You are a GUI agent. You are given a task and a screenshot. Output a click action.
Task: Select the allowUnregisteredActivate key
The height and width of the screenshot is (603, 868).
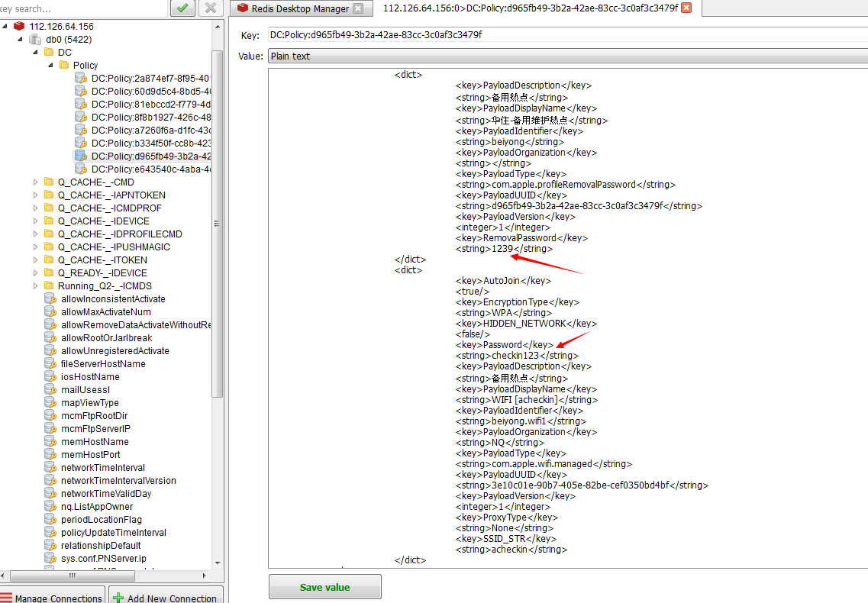(115, 350)
